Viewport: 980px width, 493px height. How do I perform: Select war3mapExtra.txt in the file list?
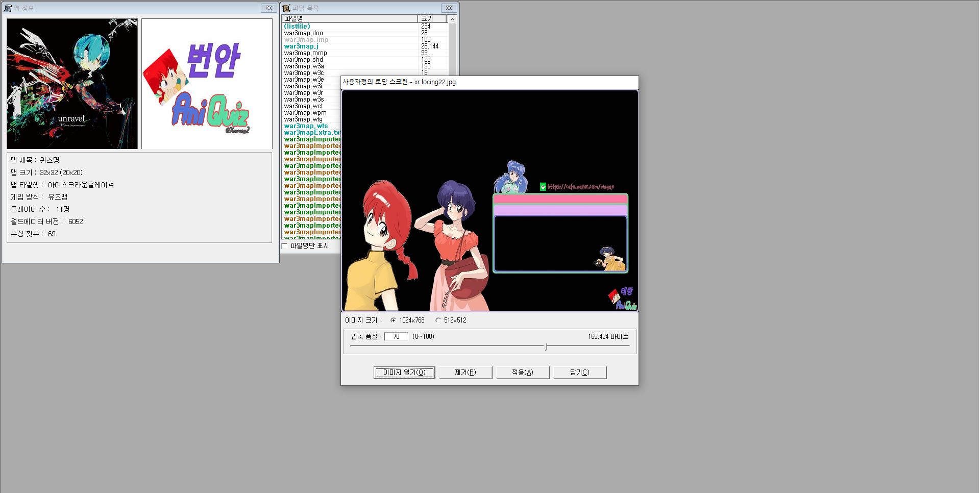312,133
